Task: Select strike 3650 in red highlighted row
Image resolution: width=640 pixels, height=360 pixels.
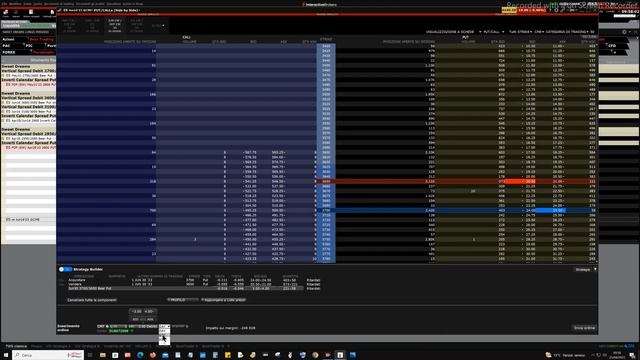Action: [x=326, y=181]
